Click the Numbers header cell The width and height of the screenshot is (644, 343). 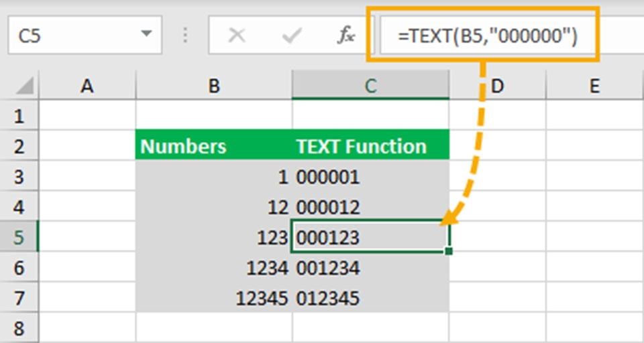(214, 145)
